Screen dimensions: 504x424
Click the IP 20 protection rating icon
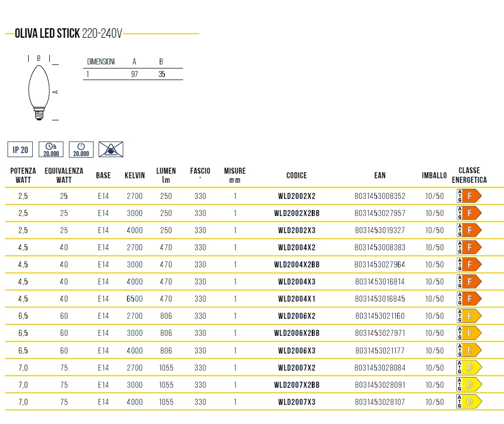20,150
